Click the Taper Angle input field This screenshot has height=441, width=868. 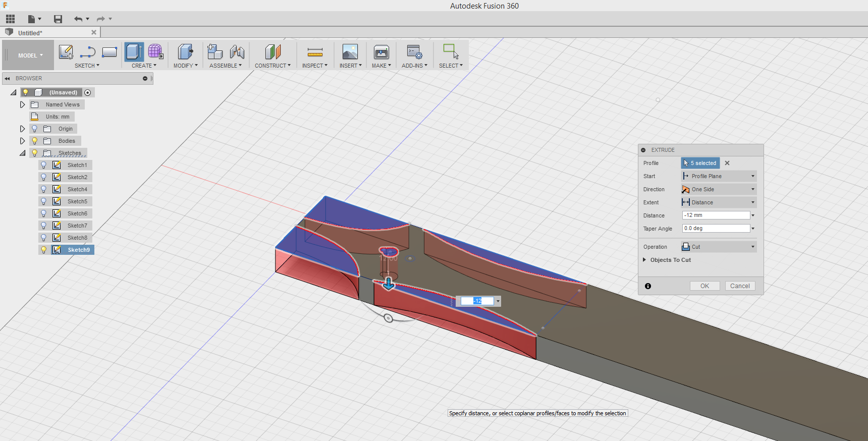(716, 229)
